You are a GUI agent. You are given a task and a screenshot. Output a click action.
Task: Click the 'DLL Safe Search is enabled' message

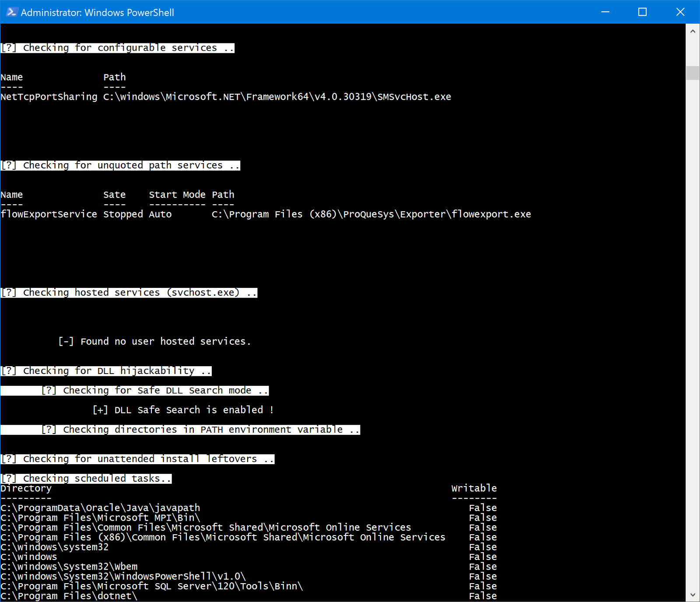point(184,409)
